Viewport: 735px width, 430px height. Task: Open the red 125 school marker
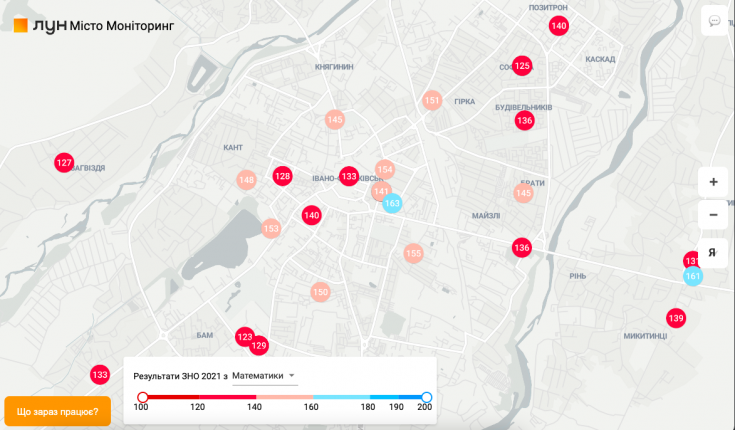(522, 66)
